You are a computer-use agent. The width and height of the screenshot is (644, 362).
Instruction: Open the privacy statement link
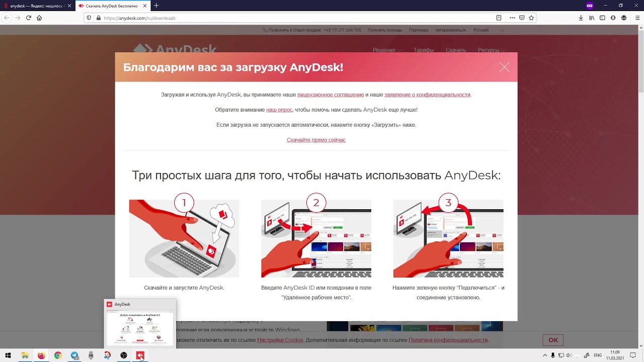pos(427,95)
